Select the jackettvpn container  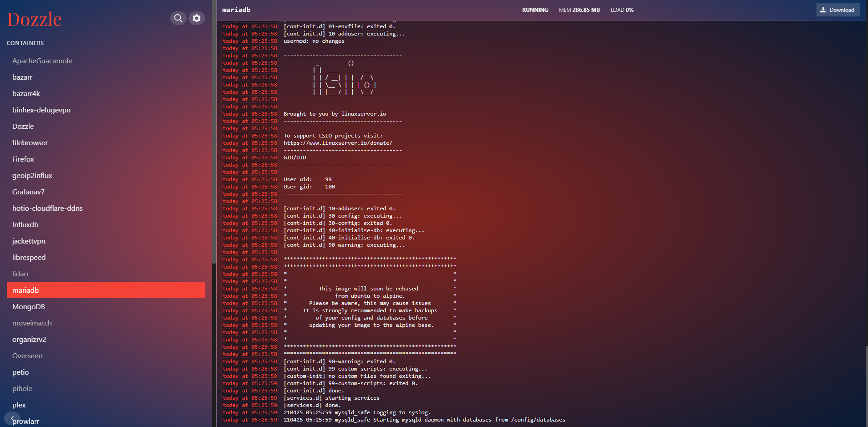click(x=29, y=241)
